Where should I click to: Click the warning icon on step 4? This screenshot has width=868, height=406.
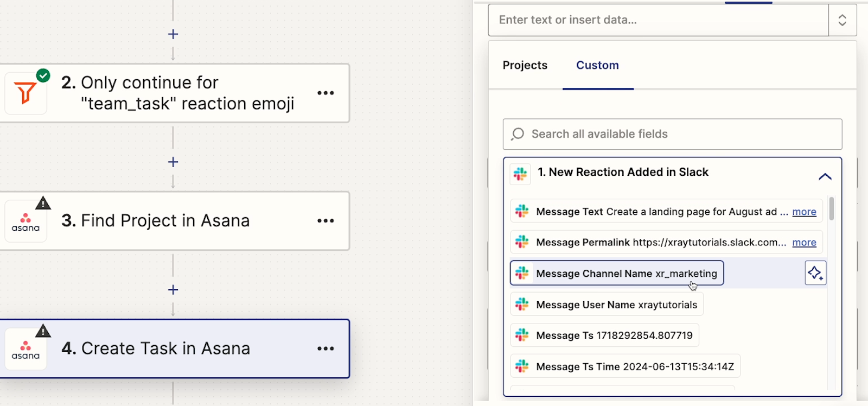43,331
